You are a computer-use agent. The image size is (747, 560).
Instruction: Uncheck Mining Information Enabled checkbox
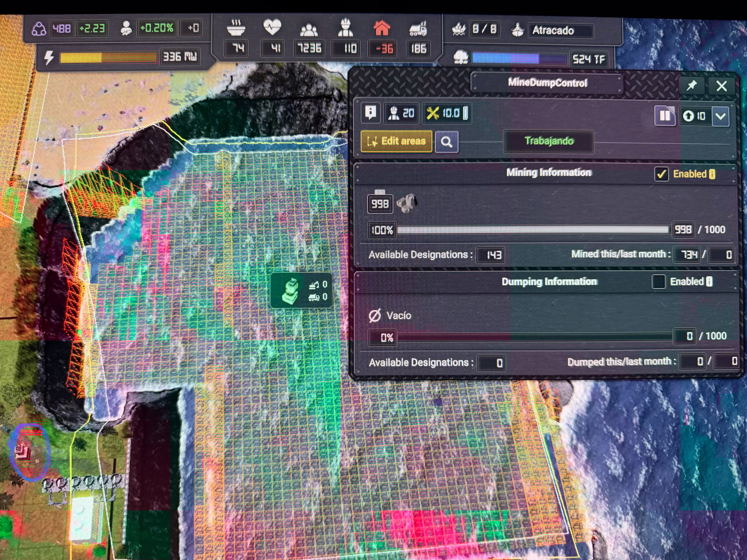(x=661, y=174)
